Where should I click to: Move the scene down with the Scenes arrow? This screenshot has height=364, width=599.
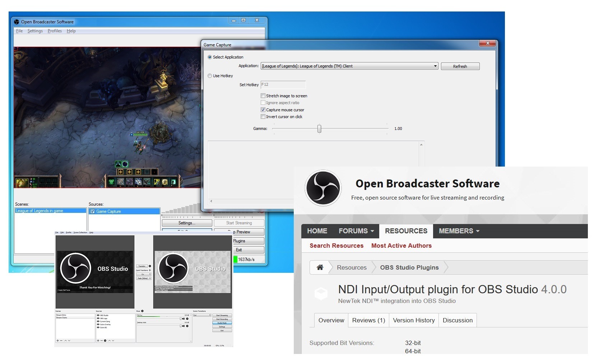69,340
